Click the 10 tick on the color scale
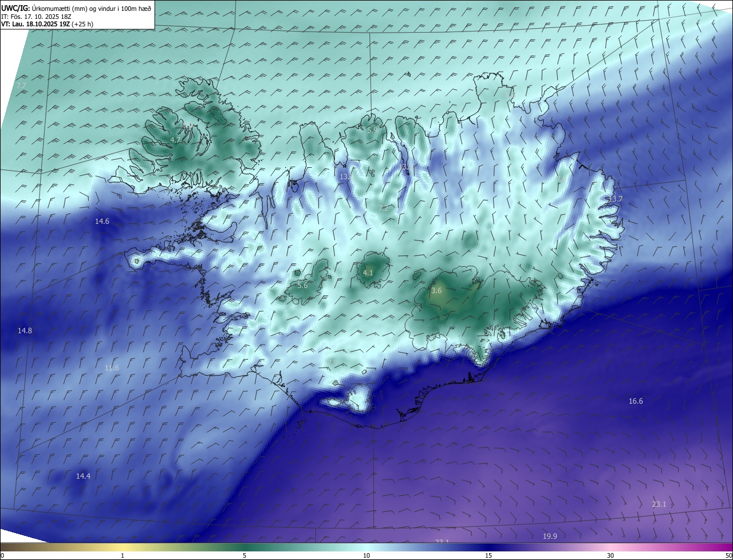 [366, 555]
